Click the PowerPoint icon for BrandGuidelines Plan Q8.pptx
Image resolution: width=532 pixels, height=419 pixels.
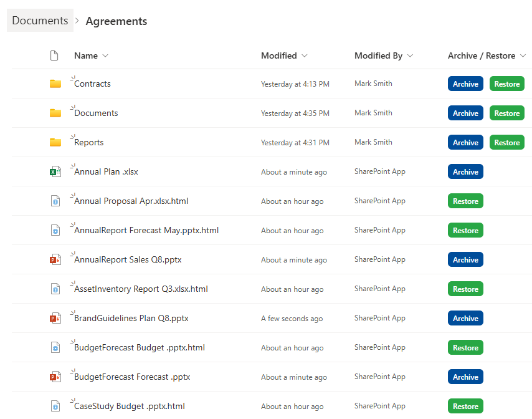click(55, 318)
